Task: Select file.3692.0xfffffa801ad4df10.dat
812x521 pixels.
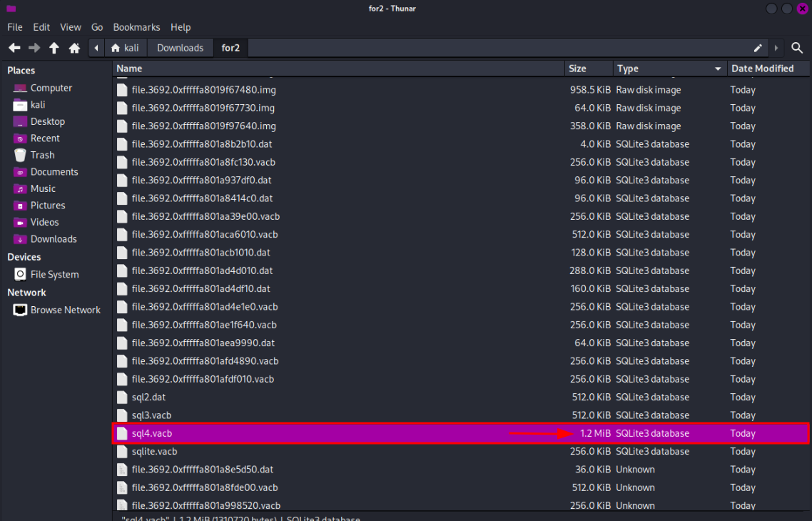Action: [461, 289]
